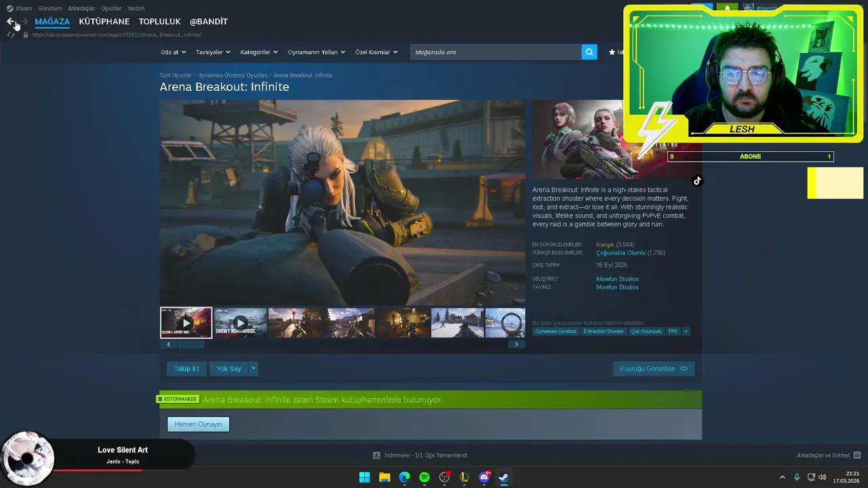The image size is (868, 488).
Task: Select the Oynaması Ücretsiz tag
Action: tap(555, 331)
